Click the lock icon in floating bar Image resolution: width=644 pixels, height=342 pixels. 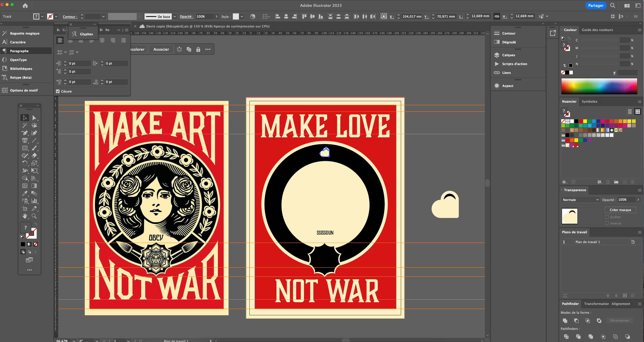[198, 49]
